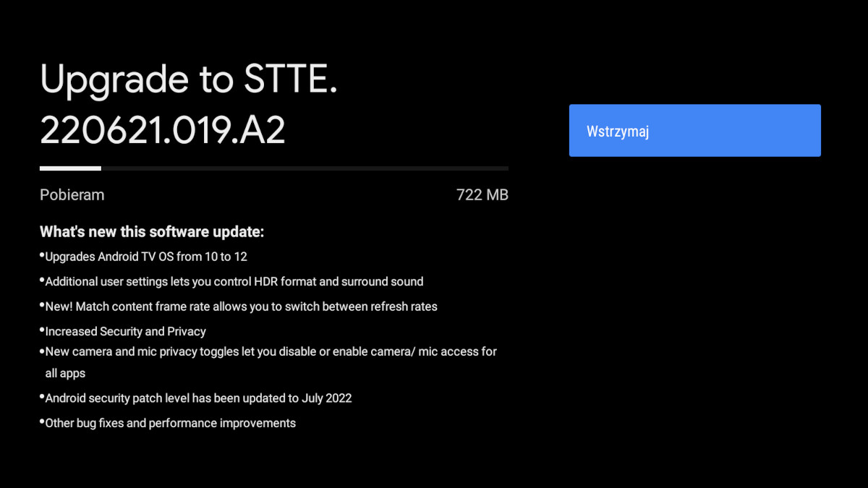Click the Android TV OS upgrade note

coord(146,257)
